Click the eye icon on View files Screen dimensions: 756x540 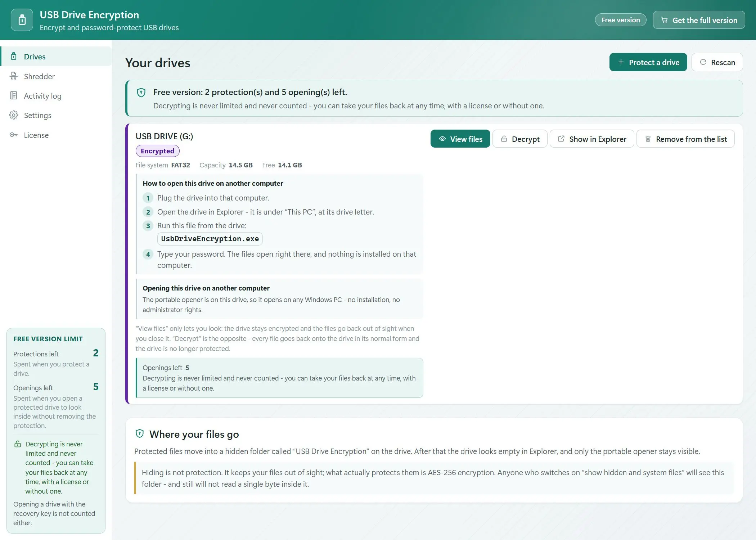442,139
